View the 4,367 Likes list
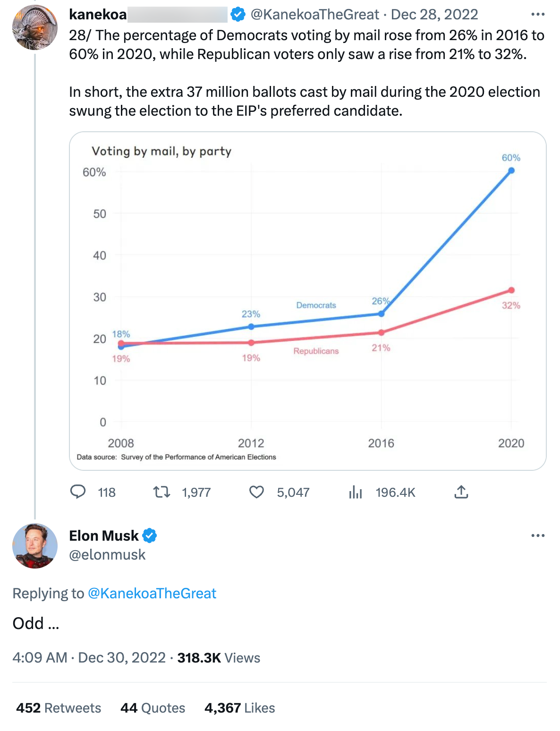 tap(239, 708)
